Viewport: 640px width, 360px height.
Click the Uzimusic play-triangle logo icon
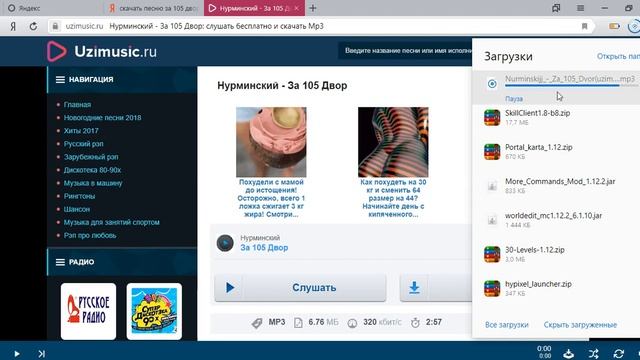tap(56, 51)
